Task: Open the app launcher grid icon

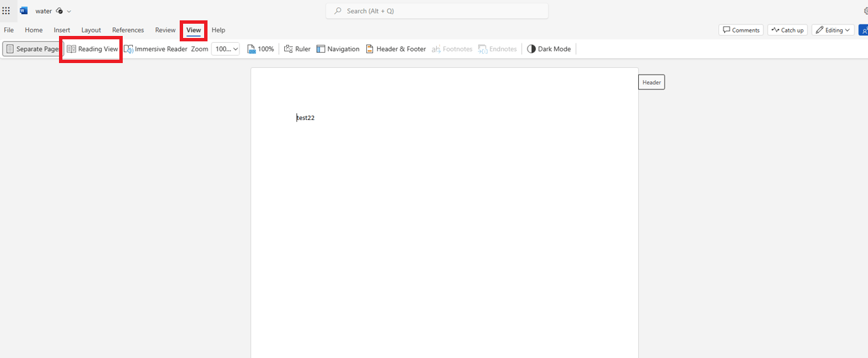Action: [6, 11]
